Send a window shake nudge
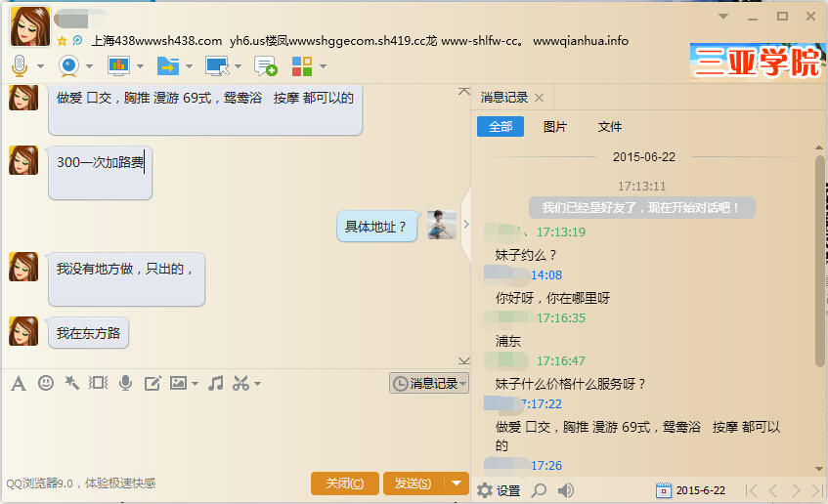Viewport: 828px width, 504px height. (98, 383)
